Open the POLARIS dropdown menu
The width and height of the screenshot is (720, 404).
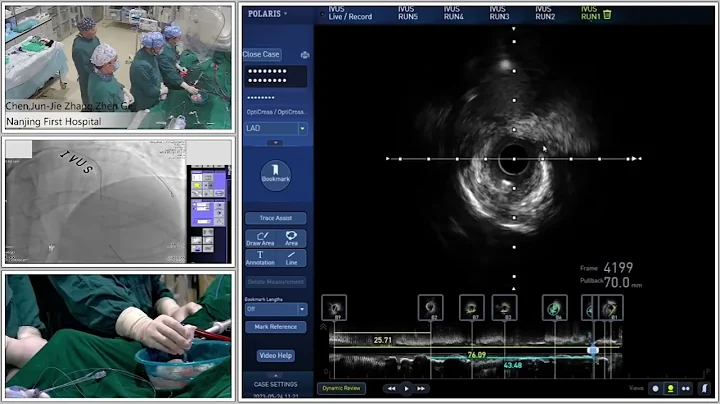pos(267,14)
